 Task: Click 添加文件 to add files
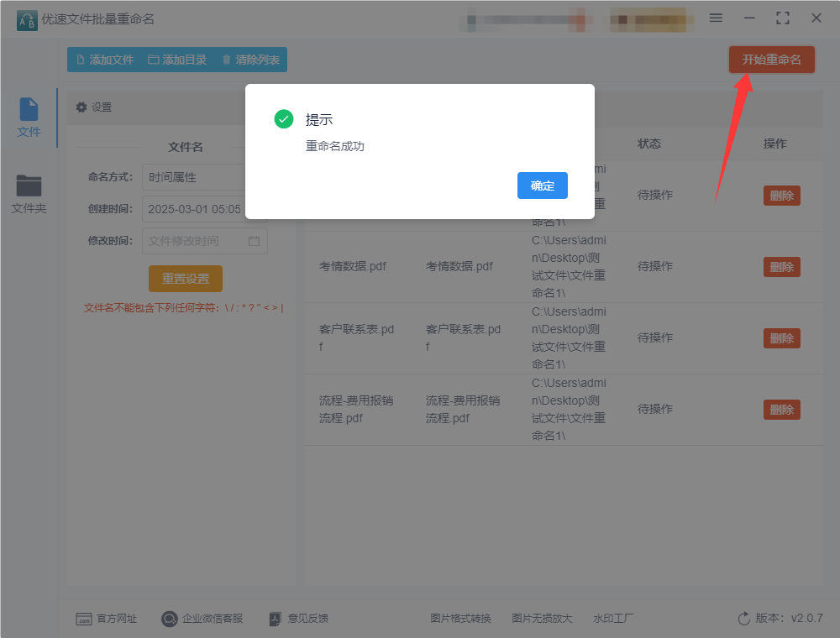pyautogui.click(x=105, y=60)
